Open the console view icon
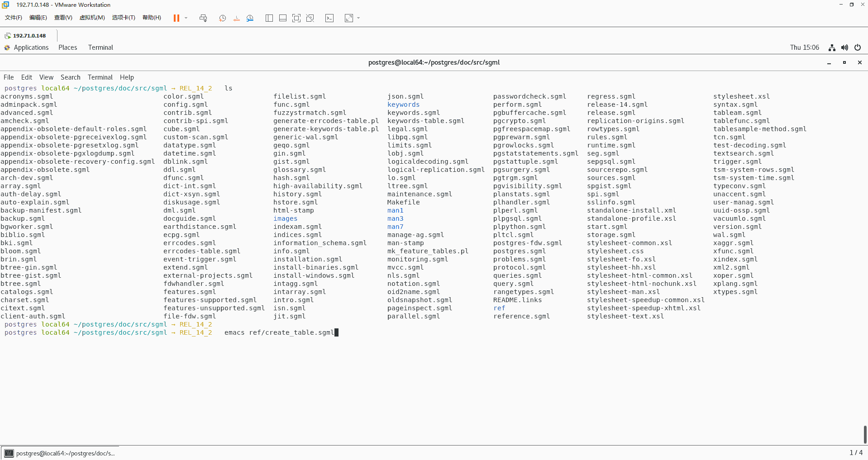868x460 pixels. coord(329,18)
